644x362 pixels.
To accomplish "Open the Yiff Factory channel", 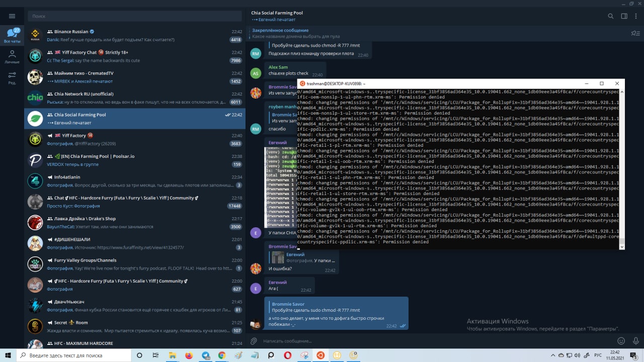I will click(135, 139).
